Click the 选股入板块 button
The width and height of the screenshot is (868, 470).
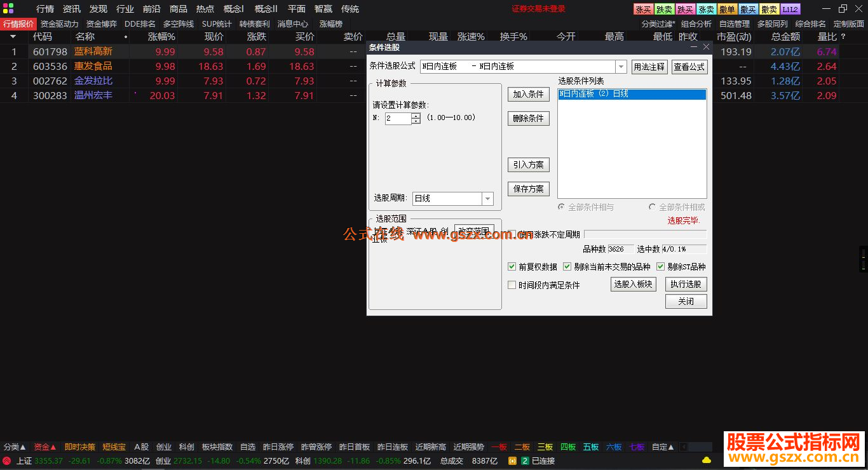coord(633,285)
